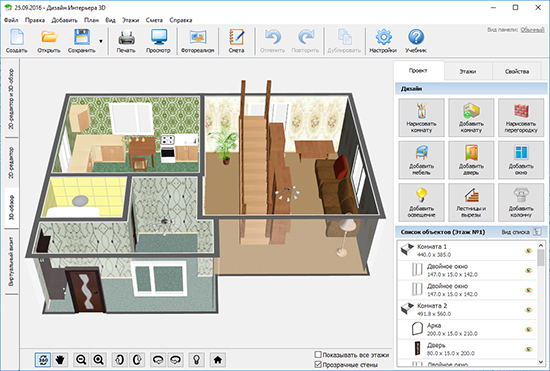This screenshot has width=550, height=371.
Task: Click the object list scrollbar up arrow
Action: point(541,245)
